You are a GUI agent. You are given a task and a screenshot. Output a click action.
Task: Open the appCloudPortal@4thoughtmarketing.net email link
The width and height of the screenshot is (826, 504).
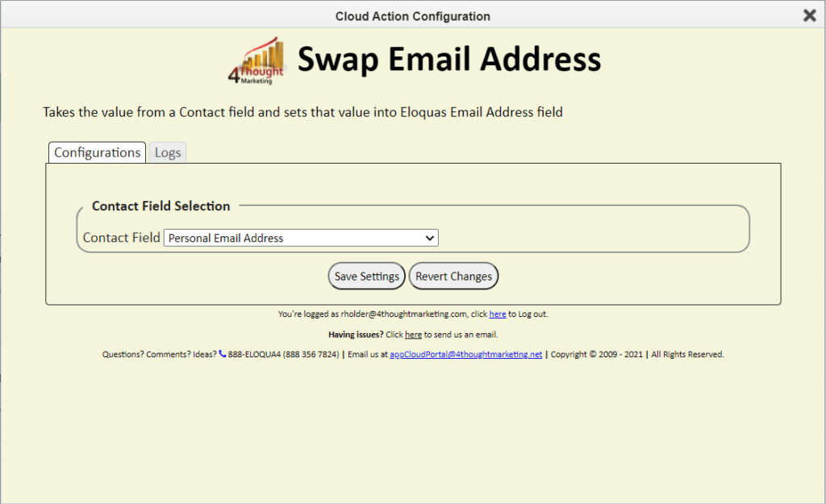click(x=465, y=355)
